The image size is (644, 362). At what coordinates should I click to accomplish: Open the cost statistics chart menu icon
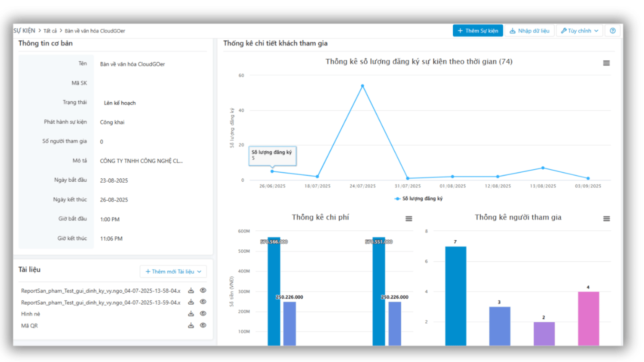click(409, 219)
